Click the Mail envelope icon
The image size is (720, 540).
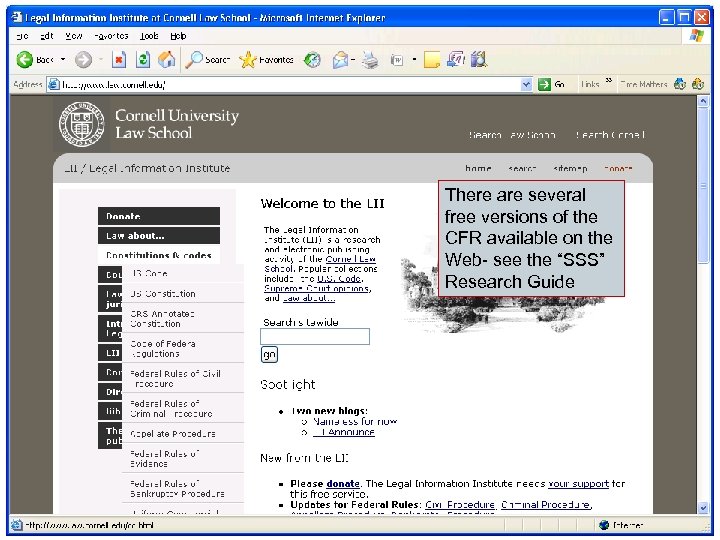pos(340,60)
